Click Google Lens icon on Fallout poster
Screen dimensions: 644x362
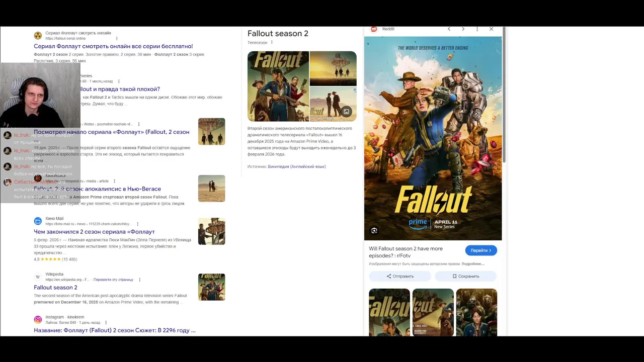[x=374, y=231]
